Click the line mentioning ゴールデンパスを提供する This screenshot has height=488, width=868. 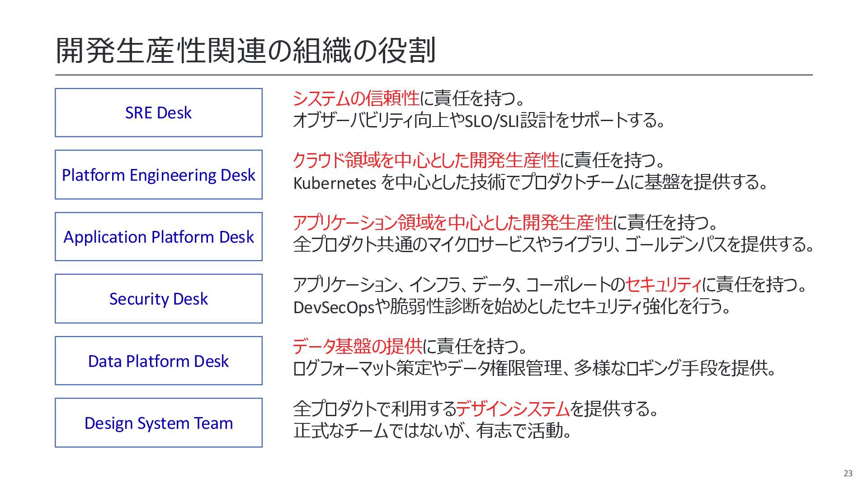553,244
